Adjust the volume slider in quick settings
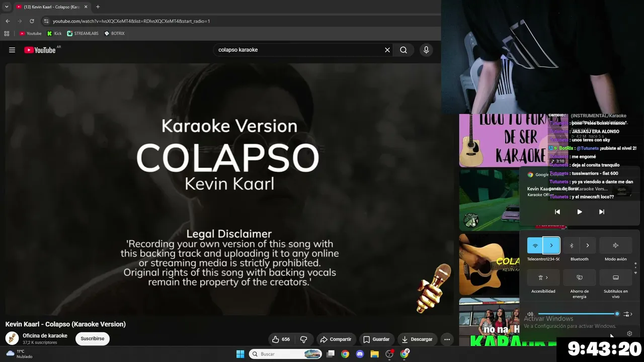644x362 pixels. [578, 314]
